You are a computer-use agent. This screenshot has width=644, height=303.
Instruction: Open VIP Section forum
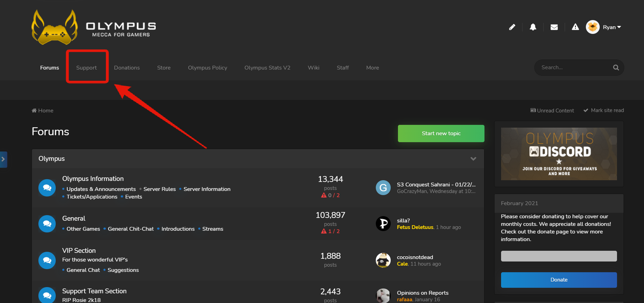pyautogui.click(x=79, y=251)
